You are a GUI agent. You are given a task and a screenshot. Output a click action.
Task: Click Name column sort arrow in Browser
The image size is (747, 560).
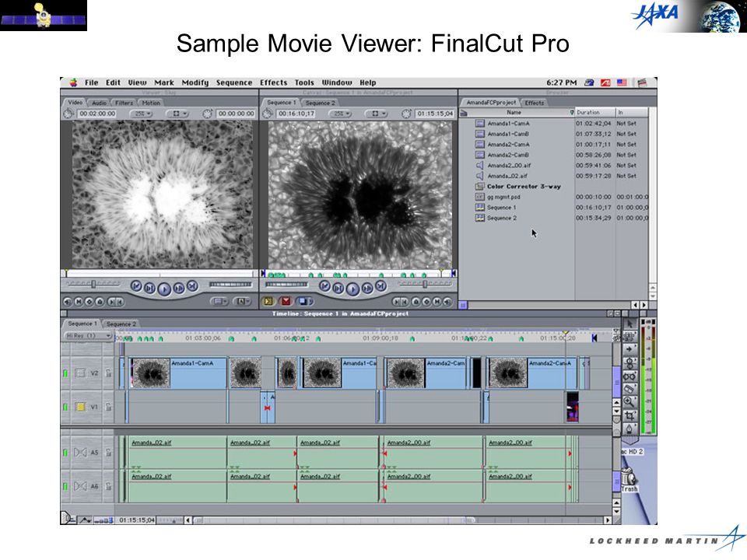[572, 112]
